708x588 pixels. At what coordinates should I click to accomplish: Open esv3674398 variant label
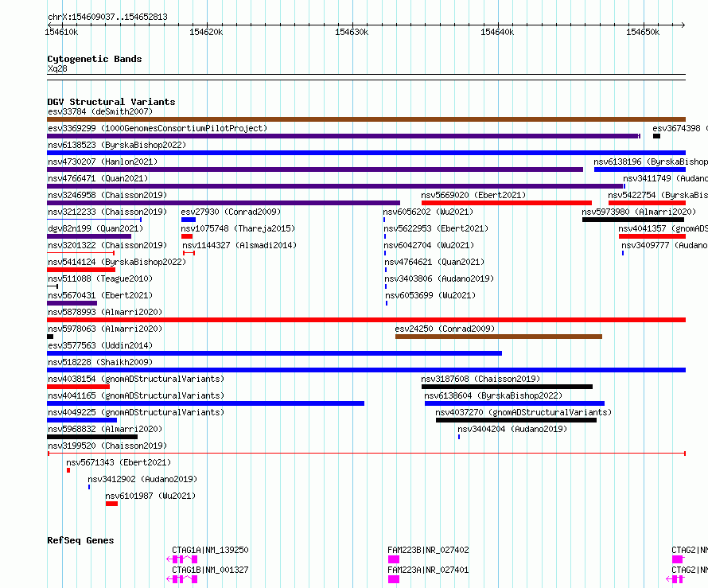(x=680, y=128)
